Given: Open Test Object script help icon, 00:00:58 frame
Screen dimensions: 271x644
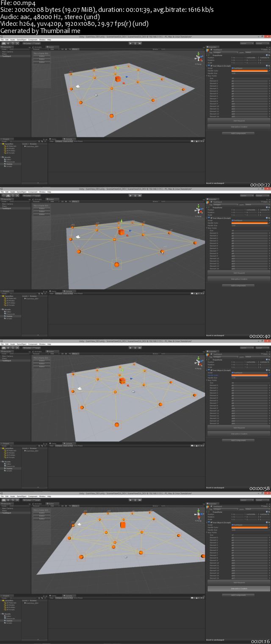Looking at the screenshot, I should pyautogui.click(x=267, y=370).
